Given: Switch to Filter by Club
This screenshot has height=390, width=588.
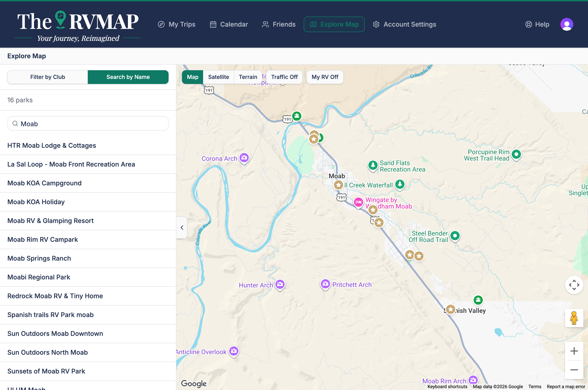Looking at the screenshot, I should click(x=48, y=77).
